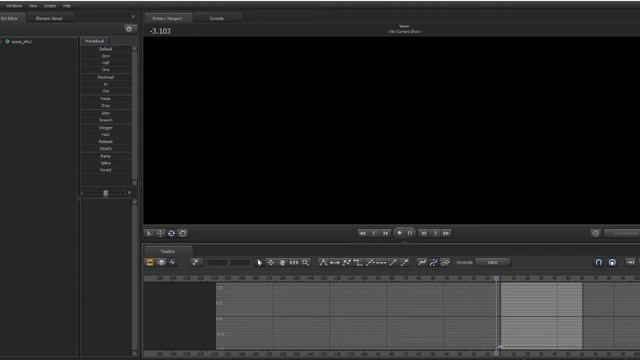640x360 pixels.
Task: Select the flat tangent knot type
Action: (335, 262)
